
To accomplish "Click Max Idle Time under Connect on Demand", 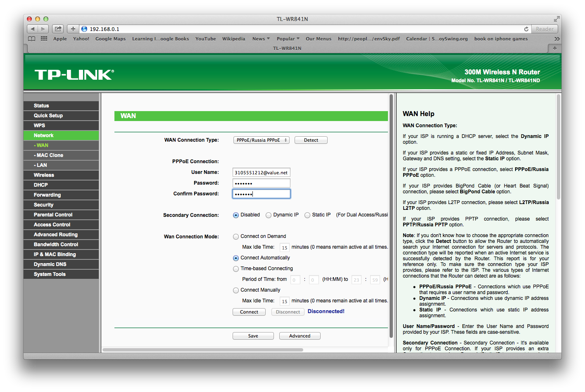I will pyautogui.click(x=284, y=247).
